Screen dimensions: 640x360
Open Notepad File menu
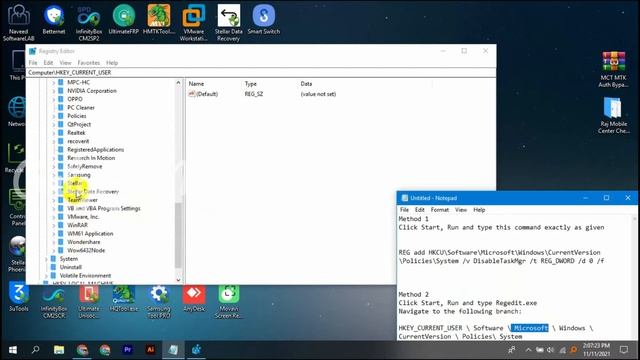[x=404, y=210]
